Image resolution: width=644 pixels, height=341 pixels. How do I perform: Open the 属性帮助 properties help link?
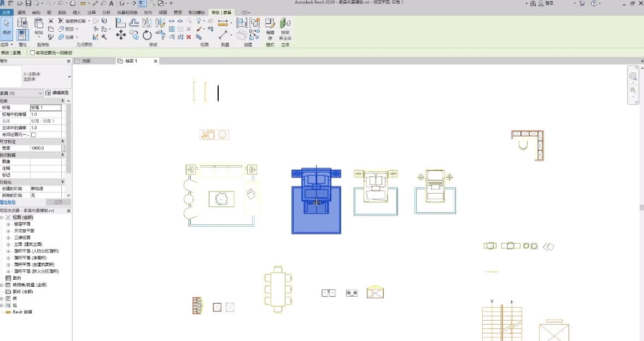click(8, 202)
